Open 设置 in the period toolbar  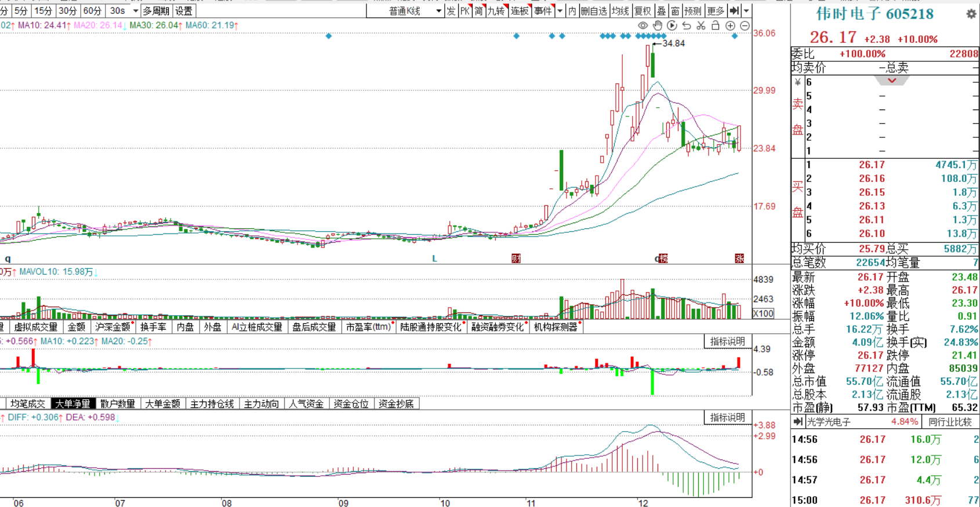(x=184, y=11)
